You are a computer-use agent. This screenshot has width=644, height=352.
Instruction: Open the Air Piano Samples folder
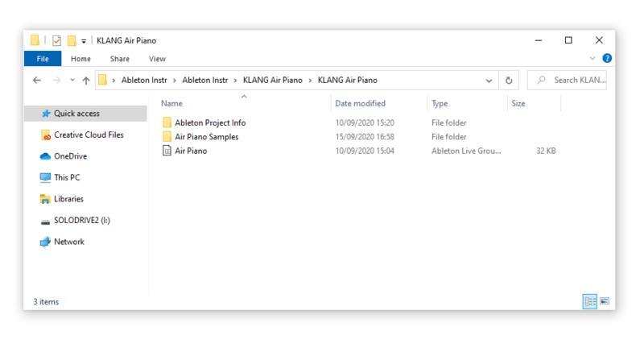click(x=206, y=137)
